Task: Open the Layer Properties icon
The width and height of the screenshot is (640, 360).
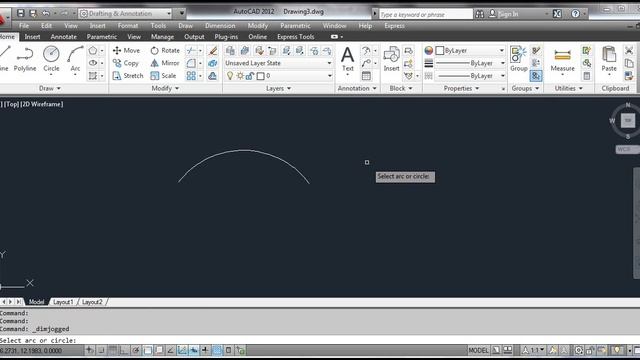Action: [x=230, y=50]
